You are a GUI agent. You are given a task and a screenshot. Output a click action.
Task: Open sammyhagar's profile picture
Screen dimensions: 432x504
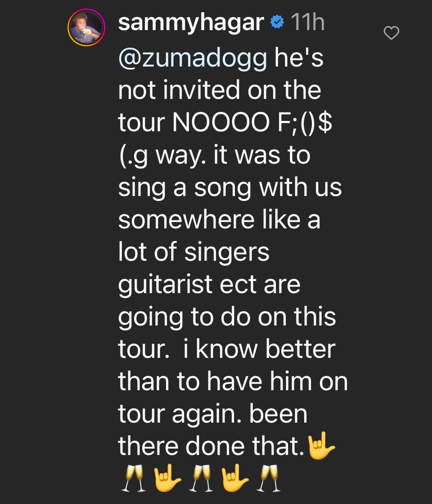86,27
